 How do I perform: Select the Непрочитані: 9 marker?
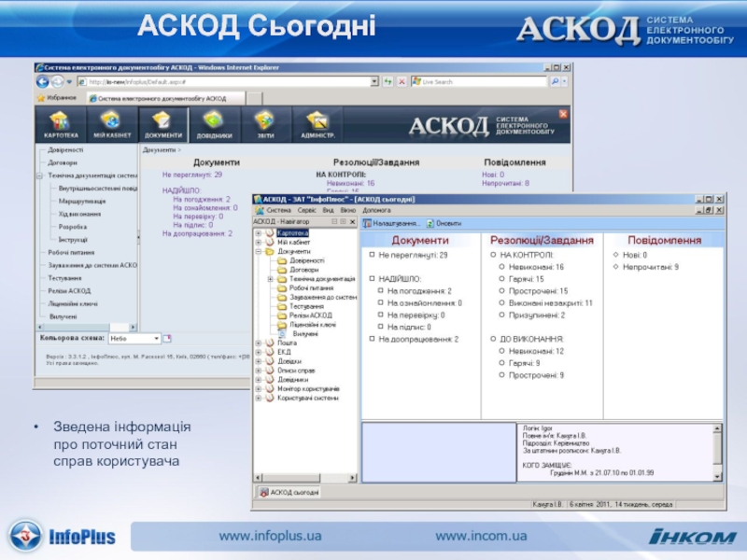(x=615, y=267)
